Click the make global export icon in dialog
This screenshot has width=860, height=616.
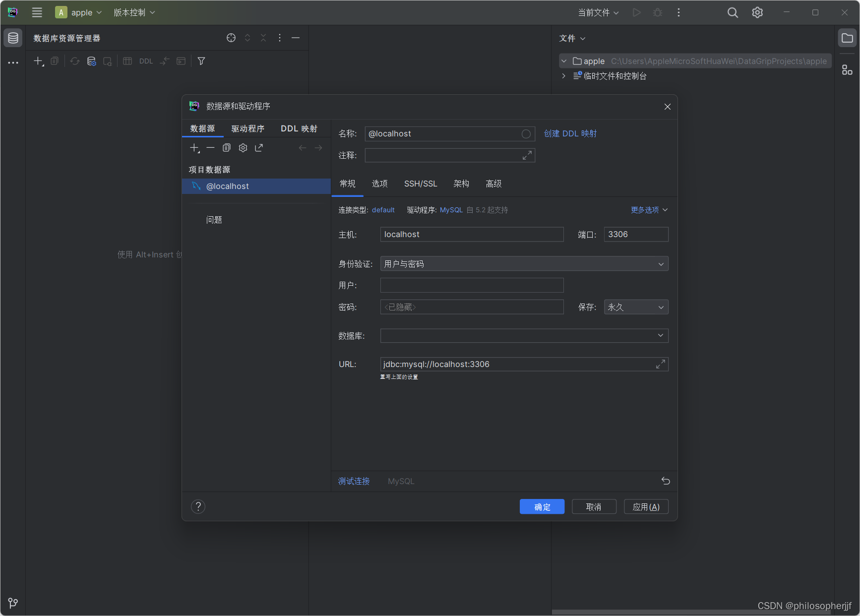pyautogui.click(x=259, y=148)
